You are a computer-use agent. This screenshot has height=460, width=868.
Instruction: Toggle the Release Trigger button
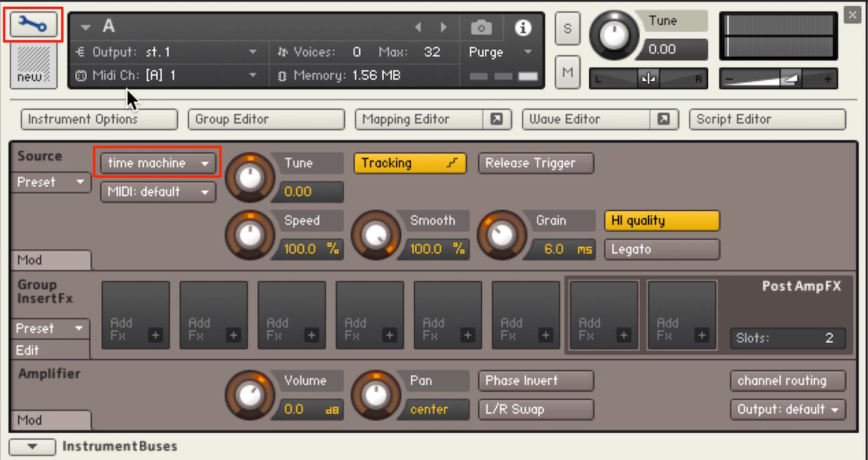536,163
